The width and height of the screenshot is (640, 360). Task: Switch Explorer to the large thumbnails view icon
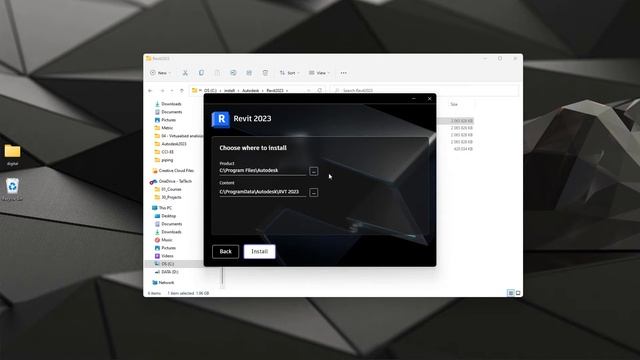[518, 293]
